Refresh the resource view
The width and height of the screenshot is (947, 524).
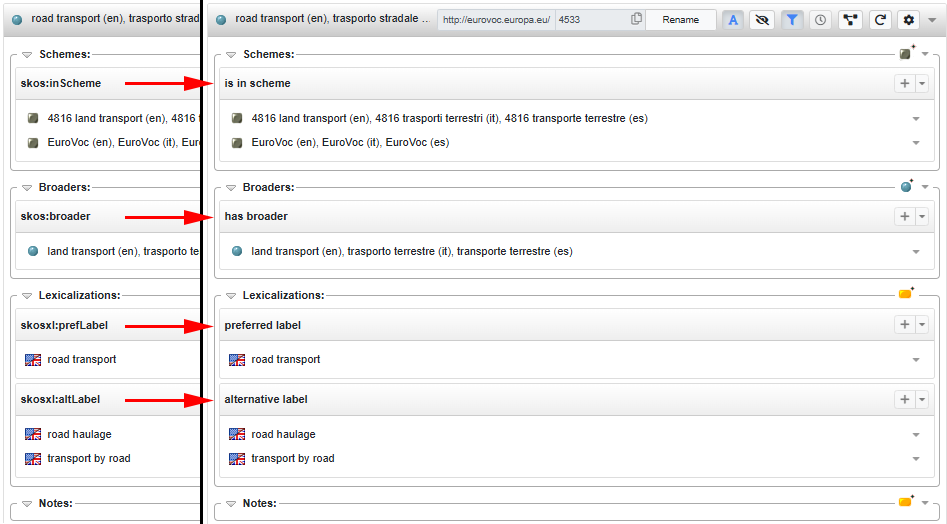(880, 20)
